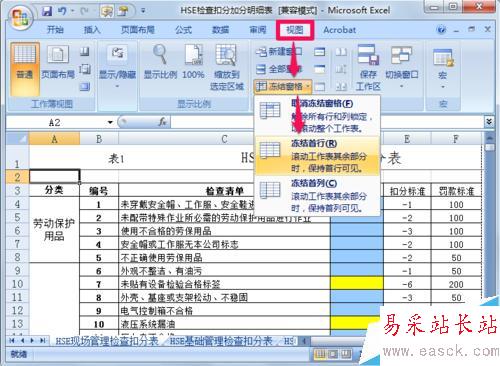Screen dimensions: 500x366
Task: Click previous sheet navigation arrow
Action: [x=22, y=340]
